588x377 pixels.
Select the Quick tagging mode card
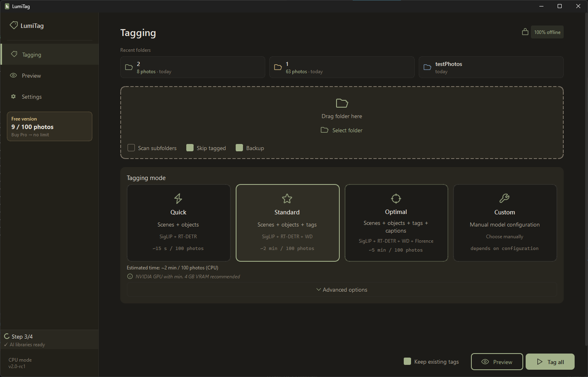click(179, 223)
